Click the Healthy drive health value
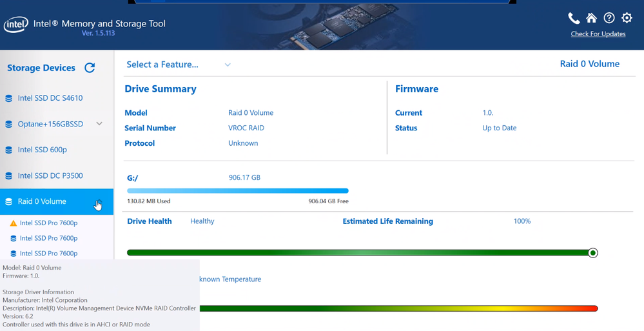The height and width of the screenshot is (331, 644). 202,221
